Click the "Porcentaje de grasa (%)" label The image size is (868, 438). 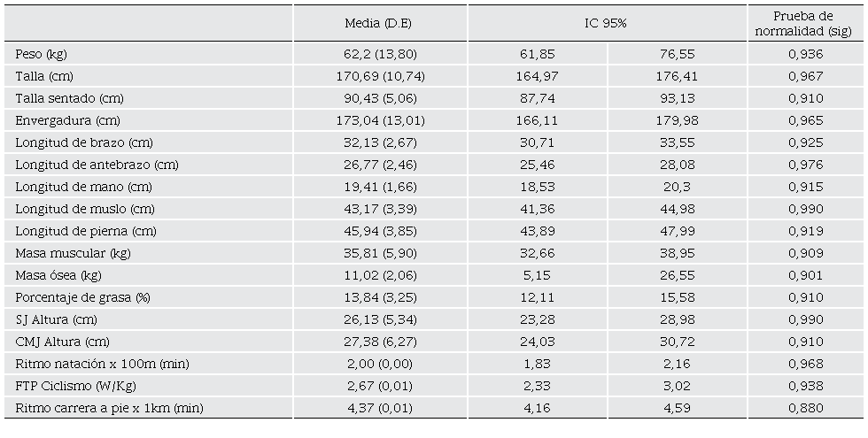tap(76, 297)
